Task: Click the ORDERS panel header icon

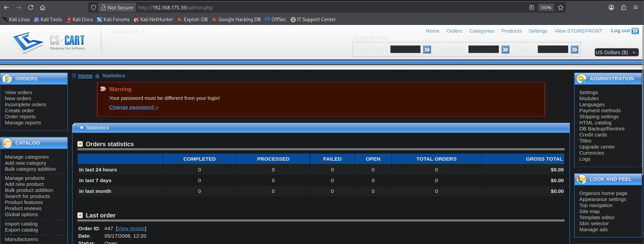Action: click(7, 79)
